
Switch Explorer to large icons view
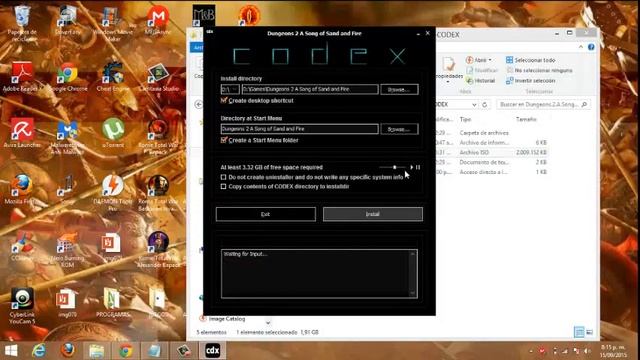point(589,332)
